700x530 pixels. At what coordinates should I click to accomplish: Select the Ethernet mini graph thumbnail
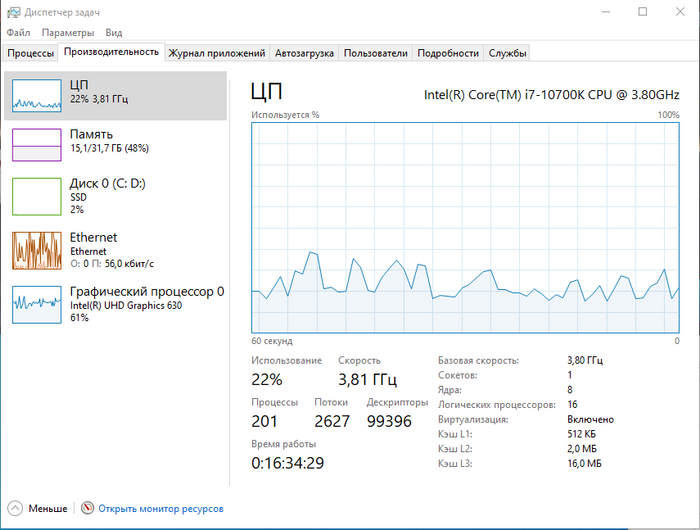(37, 250)
